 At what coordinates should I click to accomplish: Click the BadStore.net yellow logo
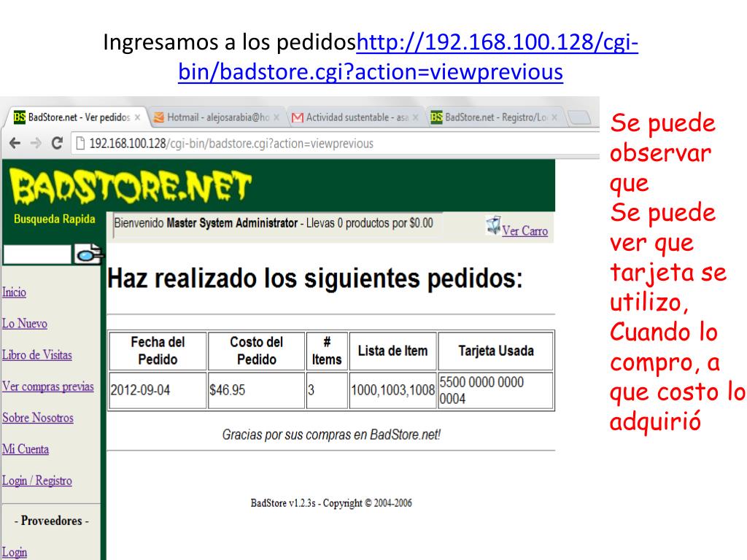pyautogui.click(x=130, y=187)
